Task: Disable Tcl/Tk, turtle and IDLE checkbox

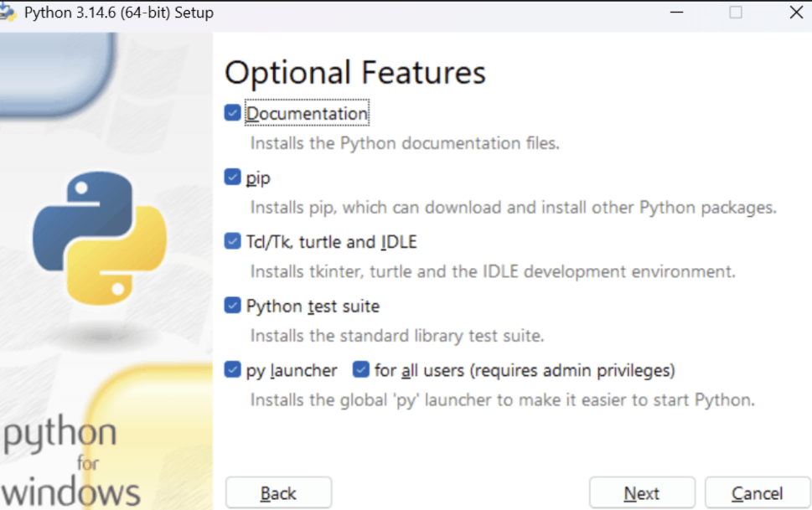Action: point(232,241)
